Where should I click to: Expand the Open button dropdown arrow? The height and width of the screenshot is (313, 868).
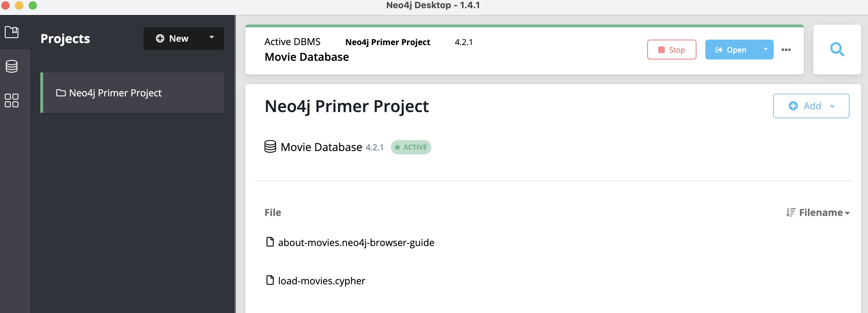tap(766, 50)
